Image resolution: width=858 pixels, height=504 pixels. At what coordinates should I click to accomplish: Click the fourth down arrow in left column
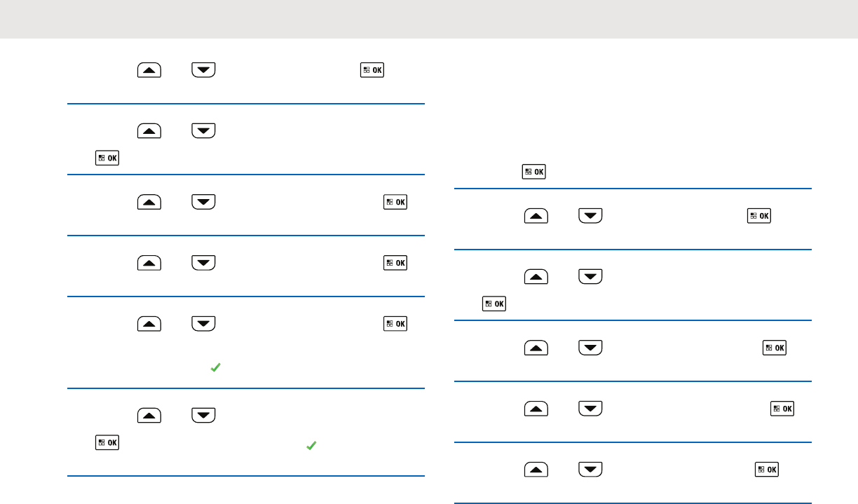(203, 263)
